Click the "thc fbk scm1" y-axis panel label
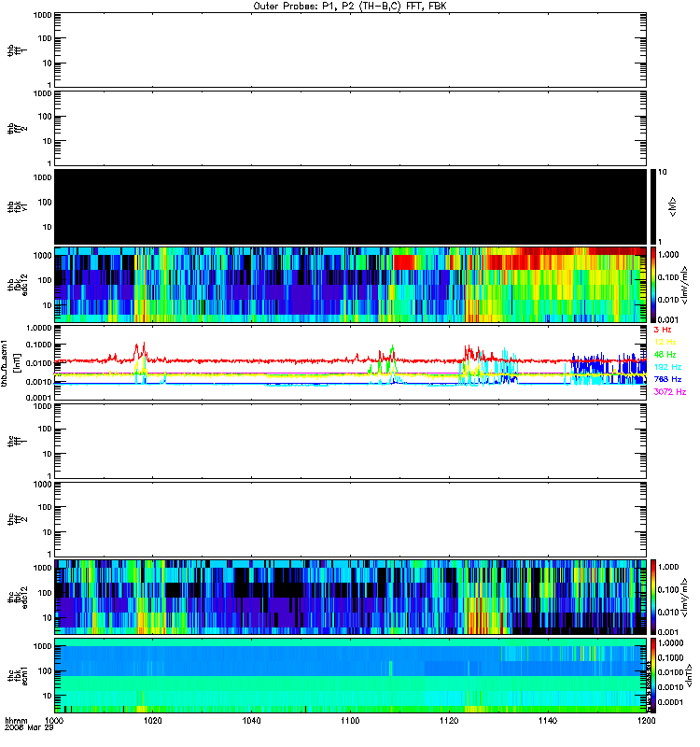Screen dimensions: 700x747 [x=18, y=675]
